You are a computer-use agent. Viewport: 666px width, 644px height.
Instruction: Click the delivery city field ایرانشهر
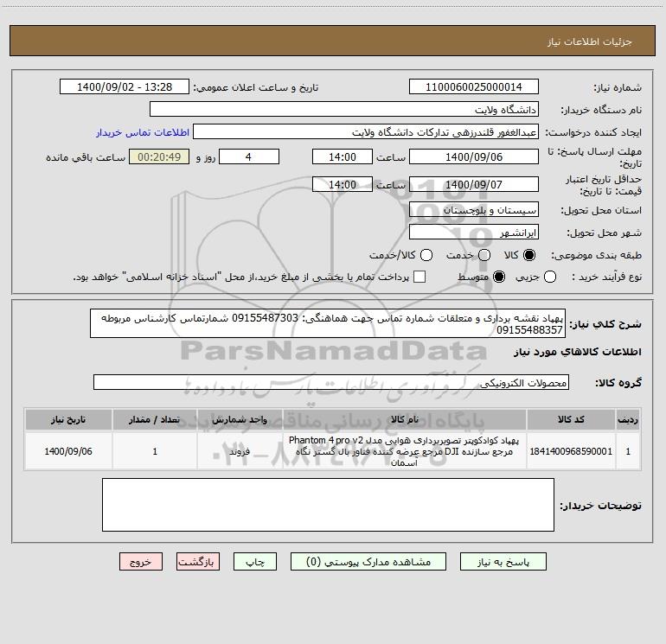474,232
